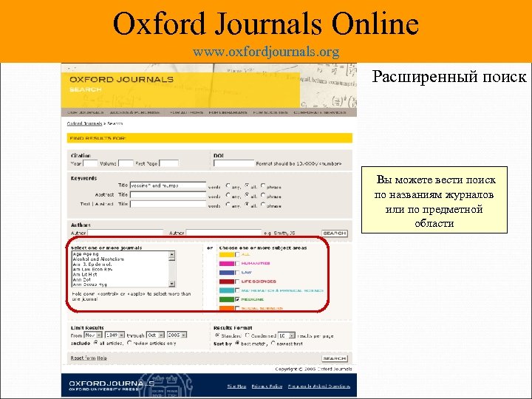Tick the Social Sciences subject checkbox
Screen dimensions: 532x399
pyautogui.click(x=237, y=308)
